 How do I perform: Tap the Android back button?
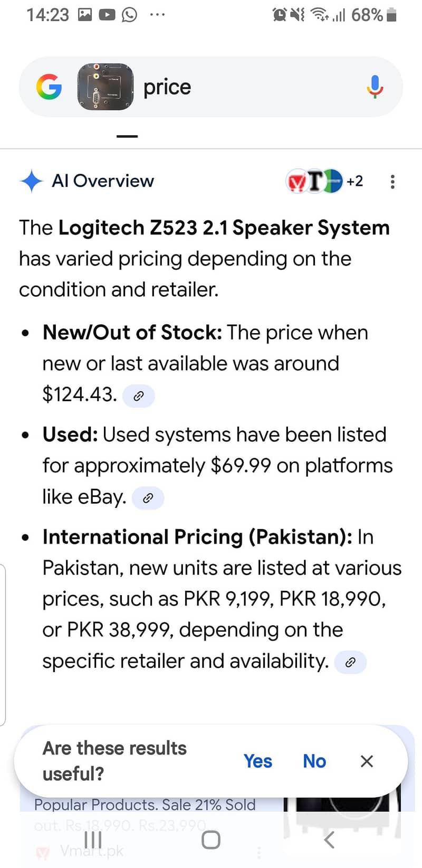pos(329,839)
